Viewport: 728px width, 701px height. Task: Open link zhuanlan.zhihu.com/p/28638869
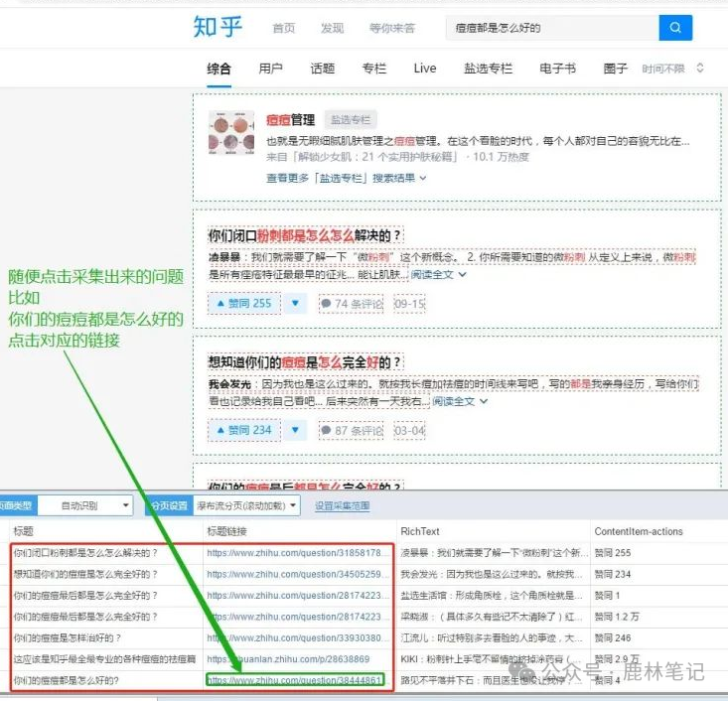coord(288,659)
